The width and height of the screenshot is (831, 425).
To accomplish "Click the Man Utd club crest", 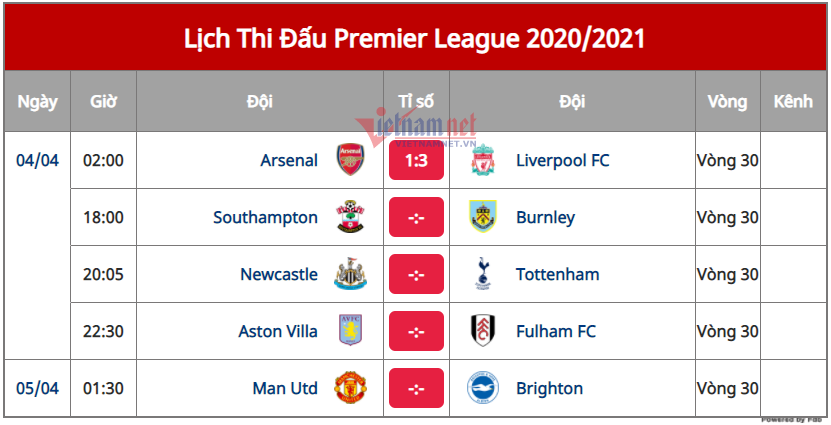I will point(350,388).
